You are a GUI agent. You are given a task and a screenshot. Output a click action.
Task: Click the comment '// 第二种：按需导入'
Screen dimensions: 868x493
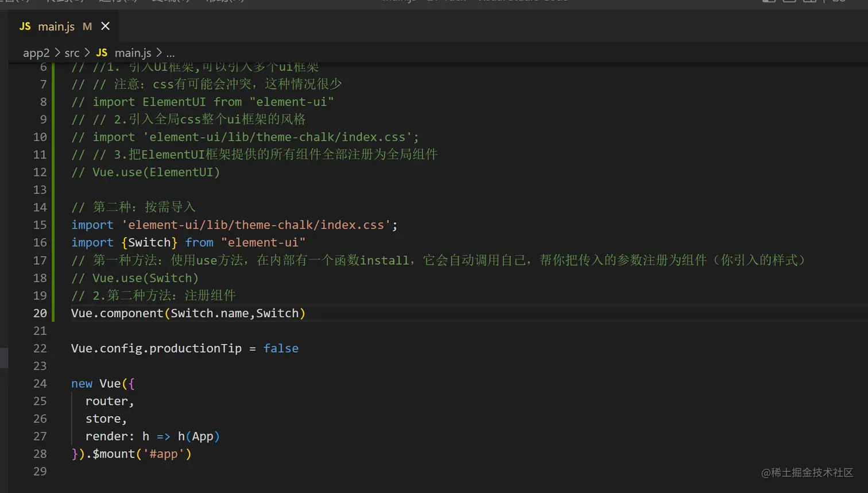coord(133,207)
